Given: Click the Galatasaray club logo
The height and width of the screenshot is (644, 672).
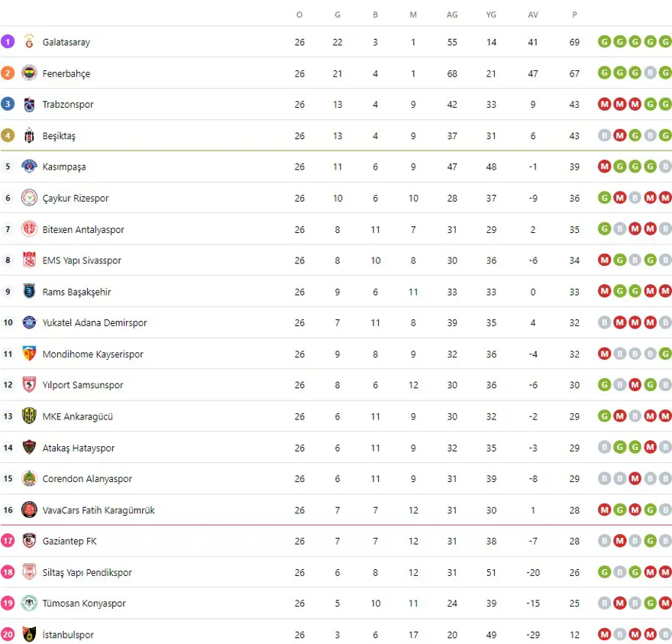Looking at the screenshot, I should 29,42.
